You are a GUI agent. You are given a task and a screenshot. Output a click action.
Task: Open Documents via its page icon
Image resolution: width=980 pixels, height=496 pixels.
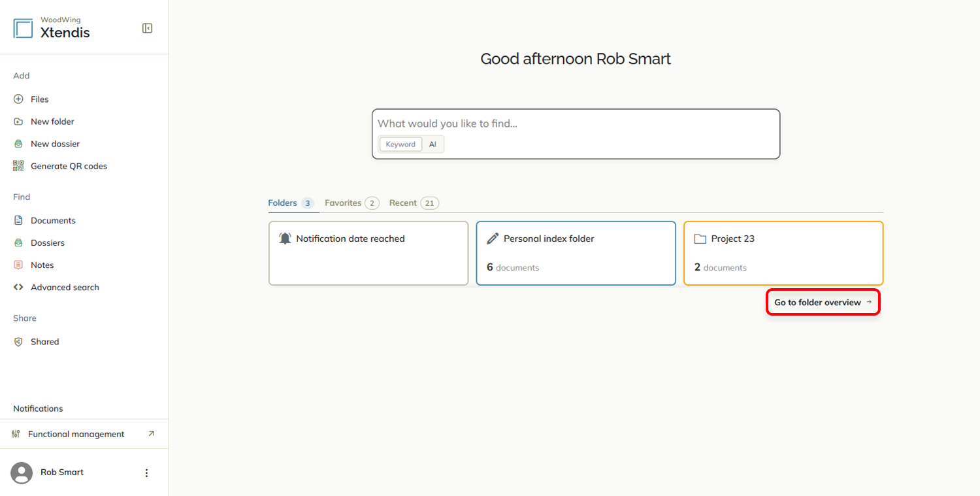18,220
